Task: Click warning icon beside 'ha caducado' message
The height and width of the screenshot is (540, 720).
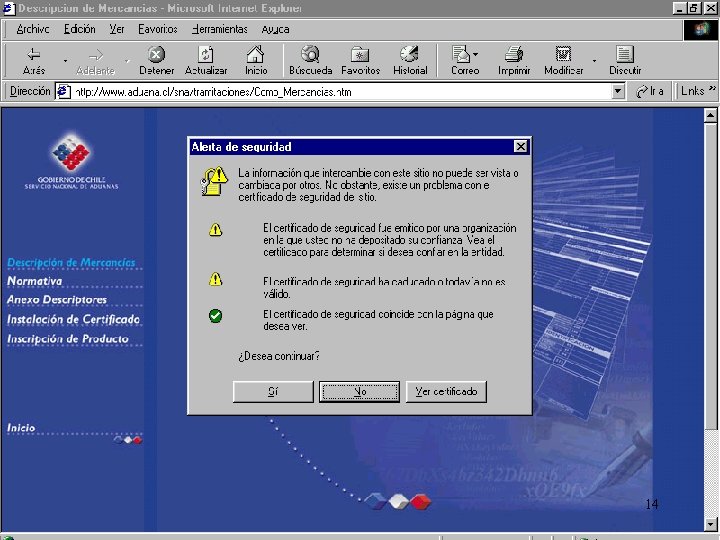Action: coord(215,279)
